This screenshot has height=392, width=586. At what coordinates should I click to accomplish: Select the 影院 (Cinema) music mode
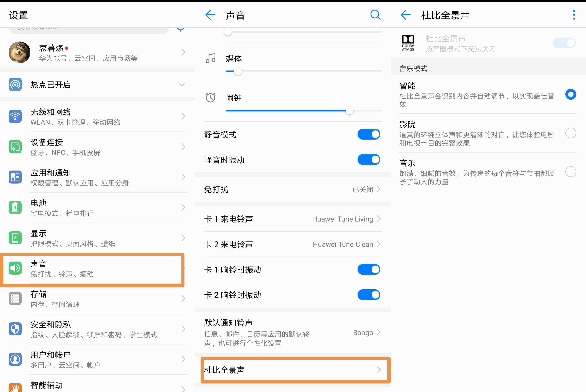tap(570, 133)
